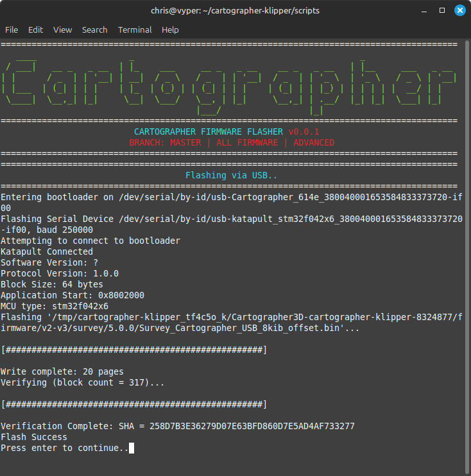
Task: Open the Search menu
Action: coord(94,30)
